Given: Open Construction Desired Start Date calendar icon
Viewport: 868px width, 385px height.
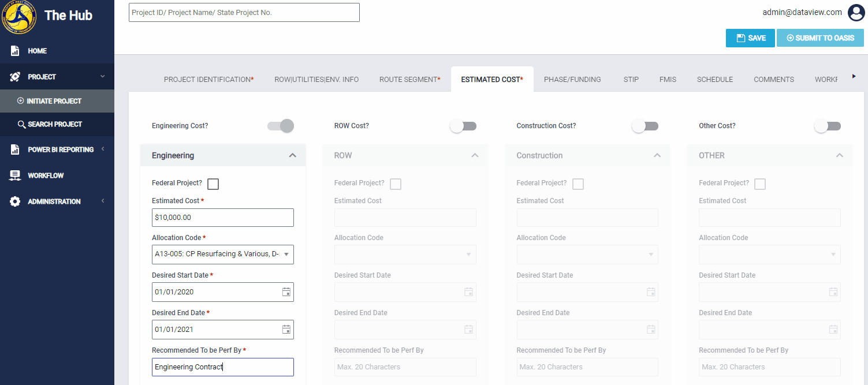Looking at the screenshot, I should [651, 292].
